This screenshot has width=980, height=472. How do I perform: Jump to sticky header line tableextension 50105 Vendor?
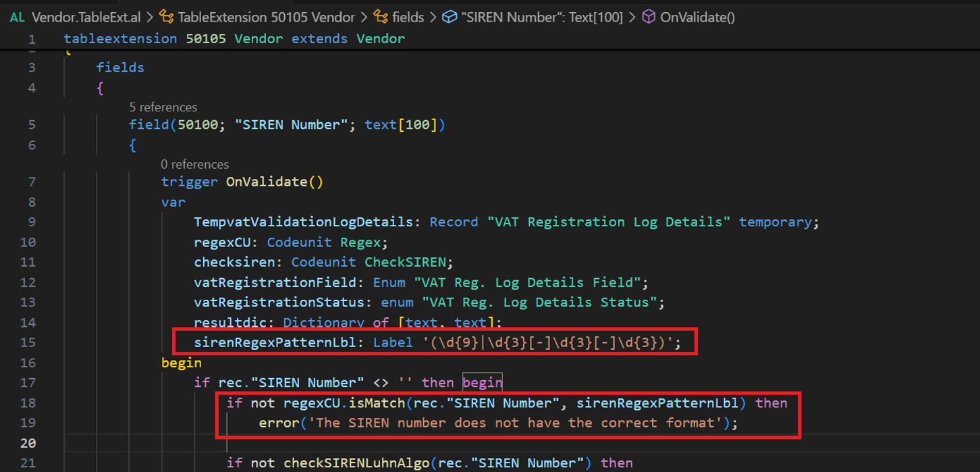point(234,38)
